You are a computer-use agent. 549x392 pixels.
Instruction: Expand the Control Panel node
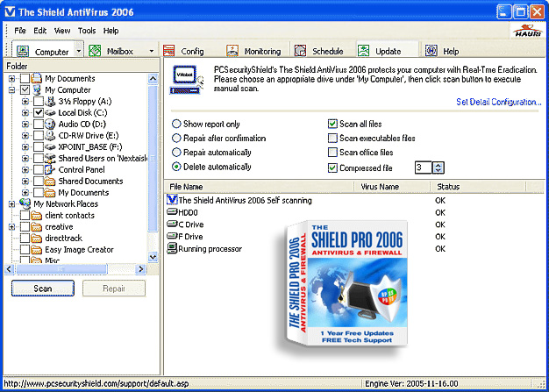25,170
